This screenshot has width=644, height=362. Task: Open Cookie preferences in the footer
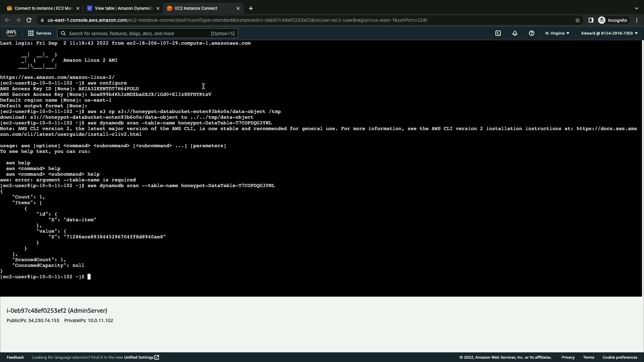620,357
